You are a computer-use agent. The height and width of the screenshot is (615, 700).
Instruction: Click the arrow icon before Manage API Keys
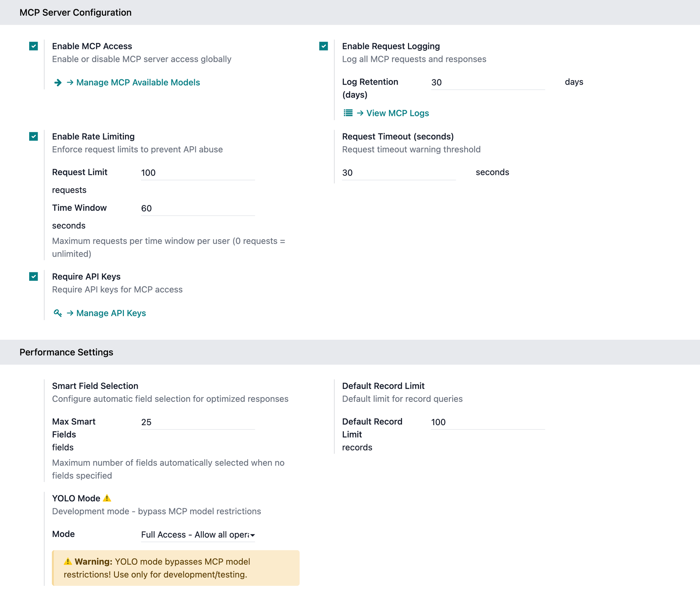69,313
